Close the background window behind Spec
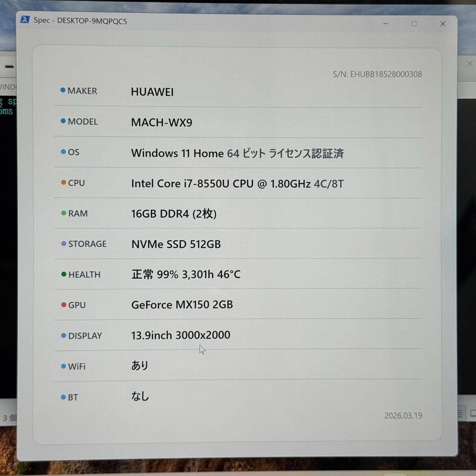Viewport: 476px width, 476px height. (470, 64)
